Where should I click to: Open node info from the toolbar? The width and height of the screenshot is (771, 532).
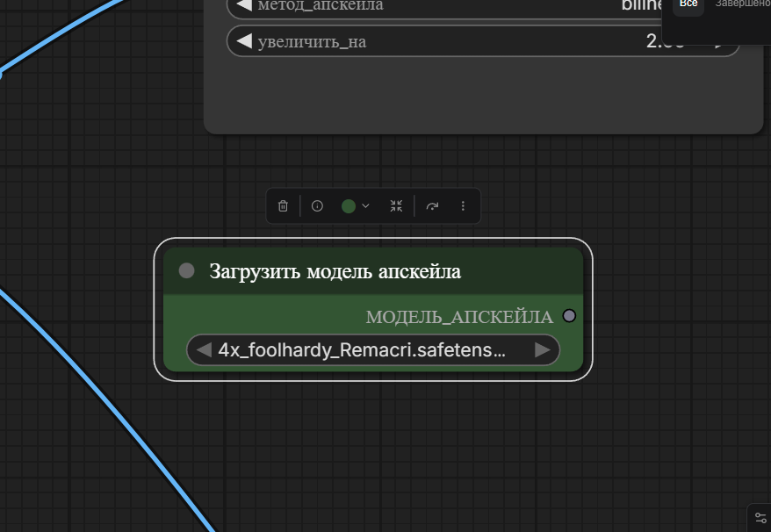click(317, 206)
